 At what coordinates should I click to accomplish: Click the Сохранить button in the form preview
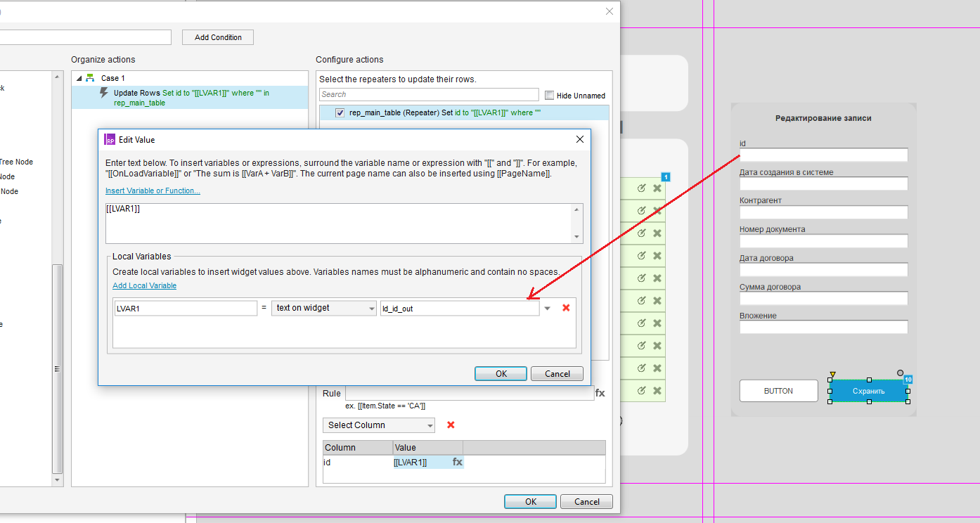pos(869,391)
